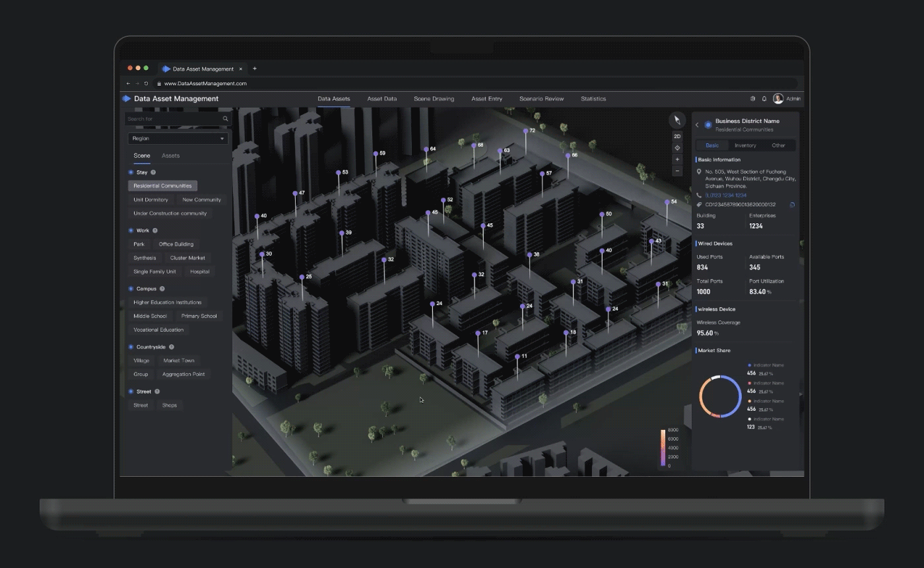This screenshot has width=924, height=568.
Task: Open the Asset Entry nav tab
Action: (x=487, y=98)
